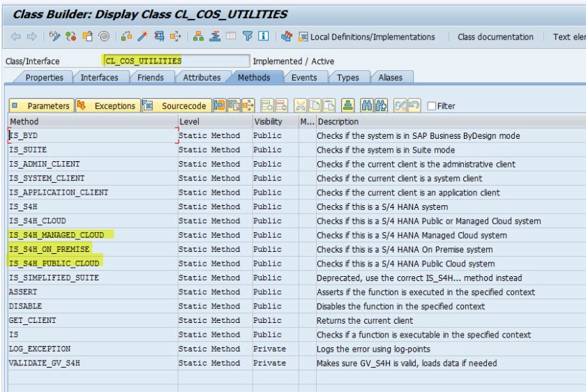Select the Methods tab
Viewport: 586px width, 392px height.
(x=254, y=77)
